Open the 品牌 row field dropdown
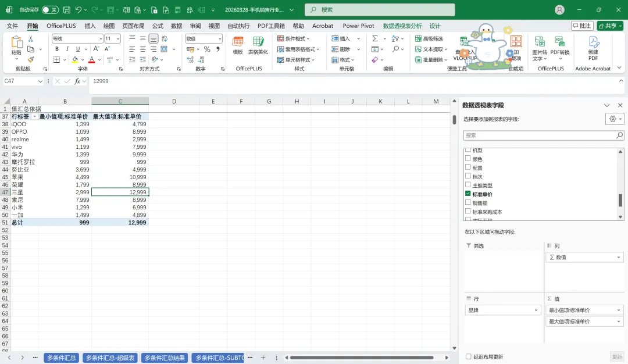Viewport: 628px width, 364px height. [536, 310]
